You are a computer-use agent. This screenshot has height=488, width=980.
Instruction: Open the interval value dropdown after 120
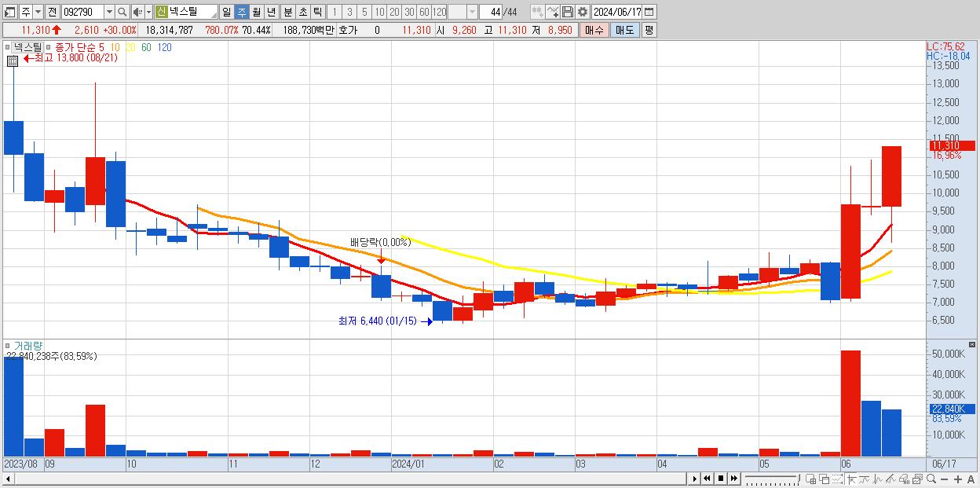(473, 12)
